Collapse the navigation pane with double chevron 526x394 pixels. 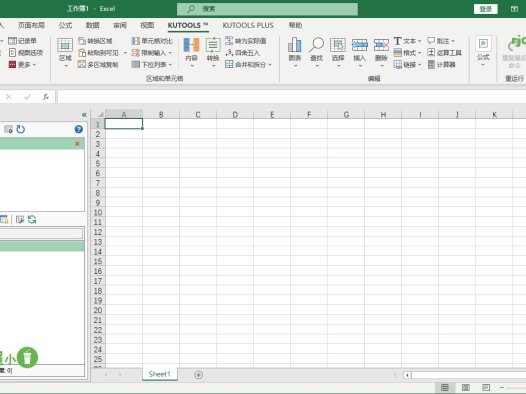[84, 115]
